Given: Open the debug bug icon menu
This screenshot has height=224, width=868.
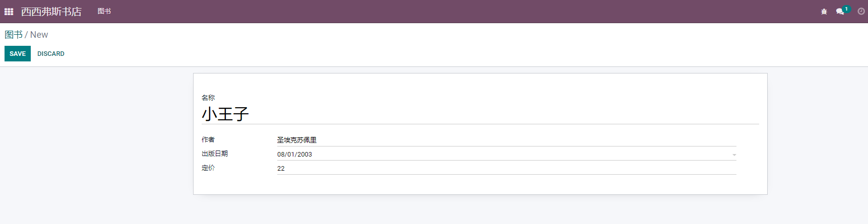Looking at the screenshot, I should pos(824,12).
